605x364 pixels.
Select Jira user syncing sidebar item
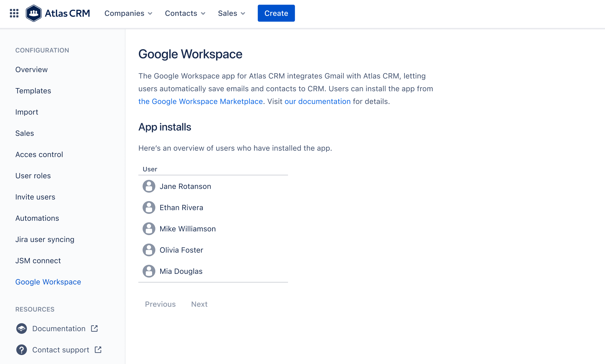coord(45,239)
